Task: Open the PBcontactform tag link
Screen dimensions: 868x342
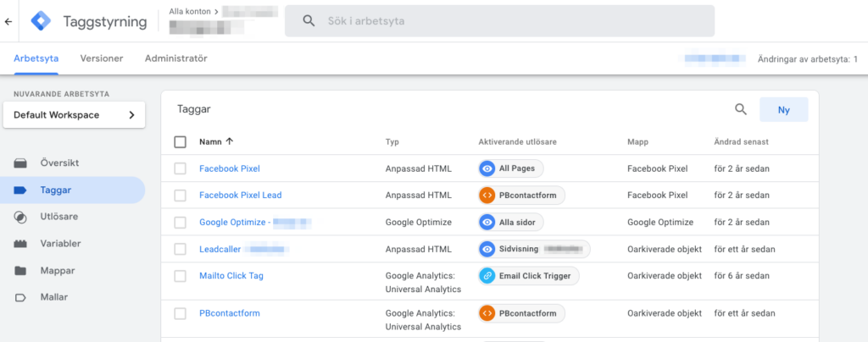Action: pyautogui.click(x=230, y=313)
